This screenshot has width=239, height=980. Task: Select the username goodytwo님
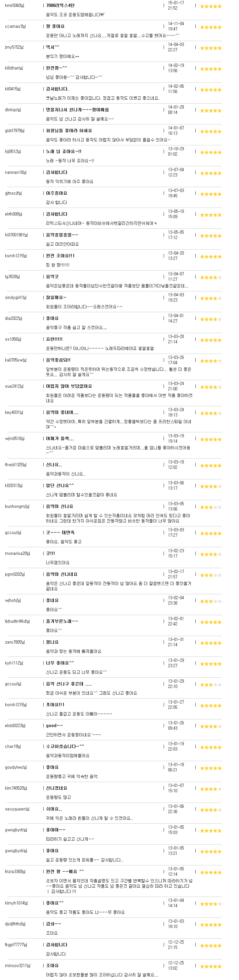coord(16,767)
